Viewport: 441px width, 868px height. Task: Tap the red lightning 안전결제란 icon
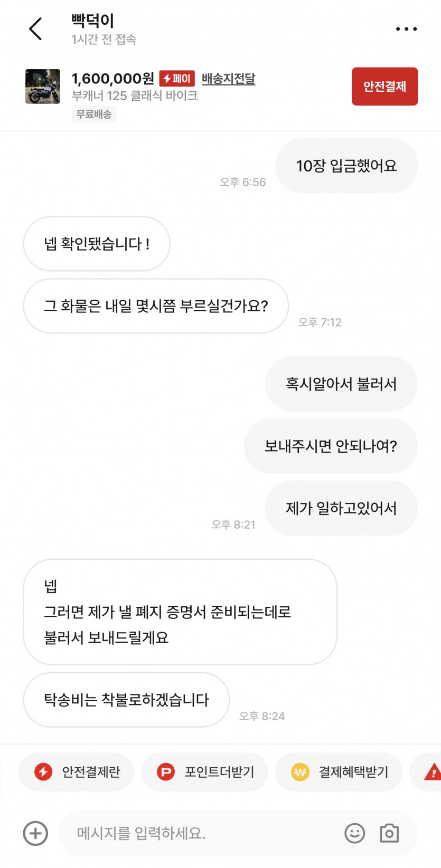click(43, 772)
